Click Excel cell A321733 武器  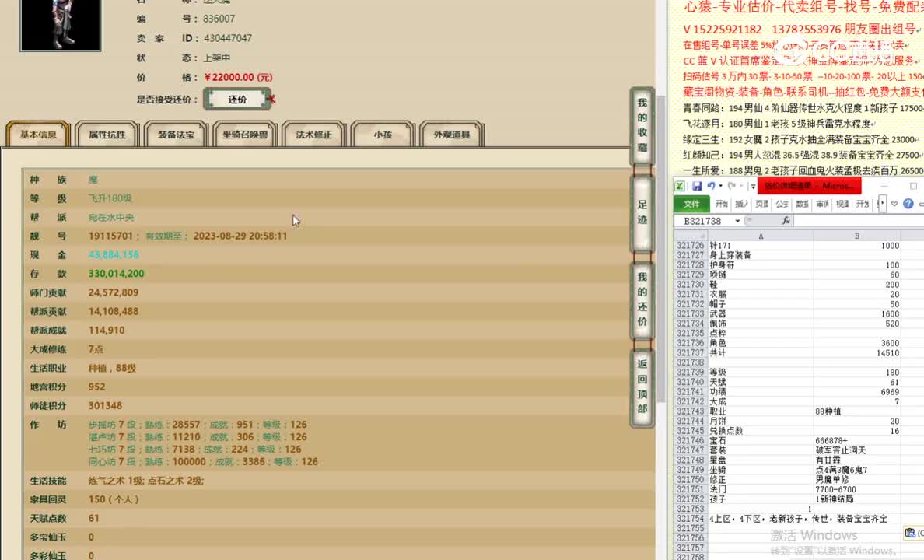coord(761,313)
